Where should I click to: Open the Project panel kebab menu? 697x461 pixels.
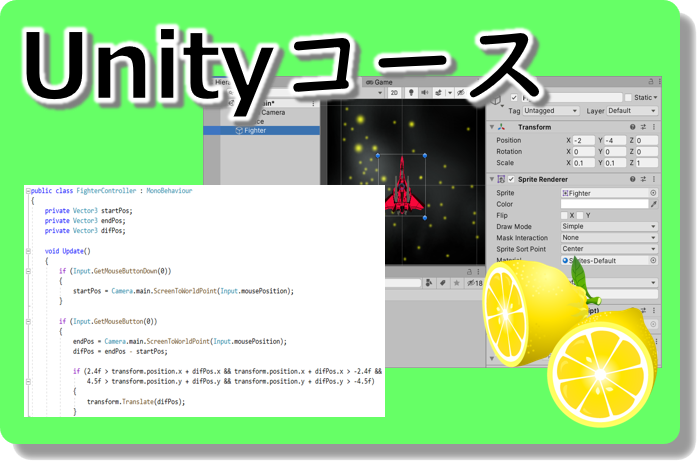tap(478, 272)
